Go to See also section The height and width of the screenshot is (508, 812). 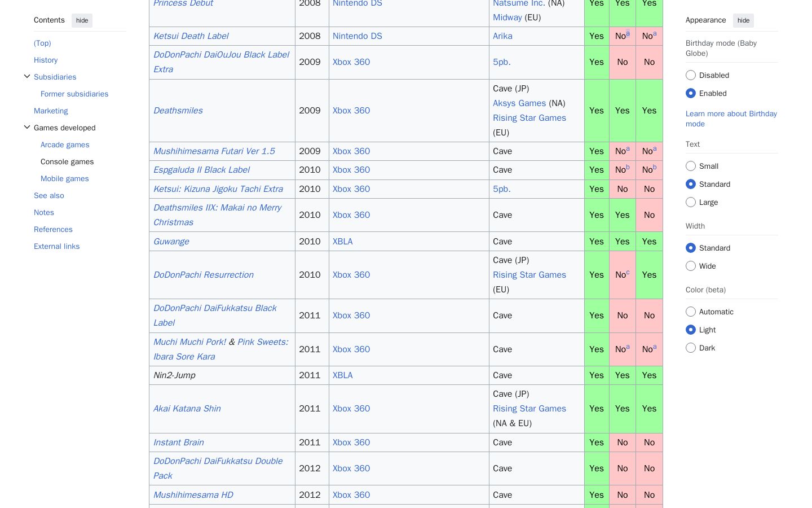pyautogui.click(x=49, y=195)
